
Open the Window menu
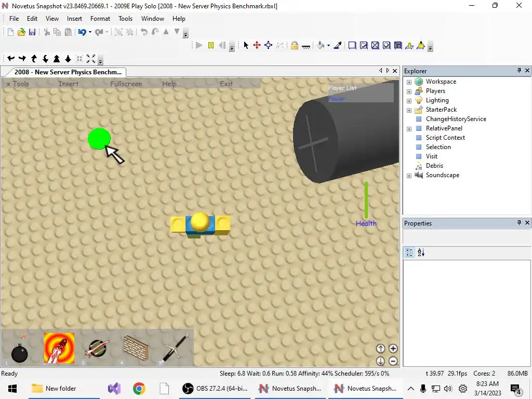coord(153,19)
